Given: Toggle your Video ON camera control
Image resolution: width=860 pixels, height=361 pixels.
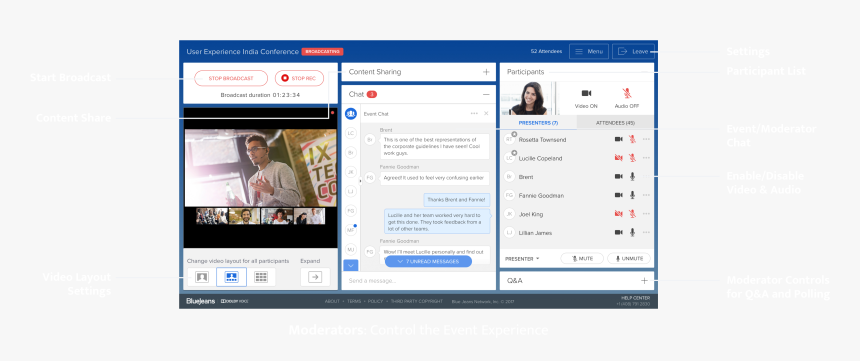Looking at the screenshot, I should [586, 98].
